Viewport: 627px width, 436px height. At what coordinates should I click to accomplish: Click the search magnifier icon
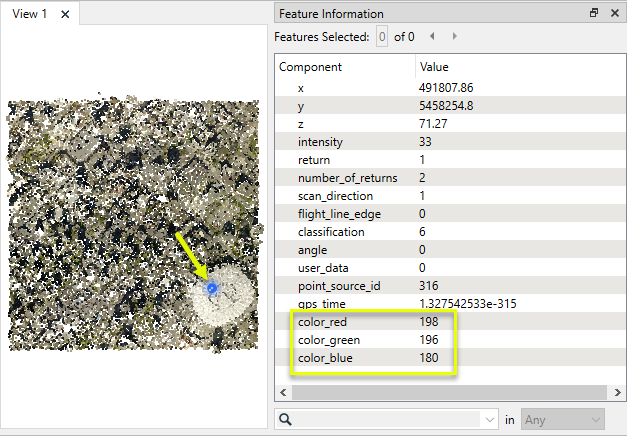coord(286,420)
